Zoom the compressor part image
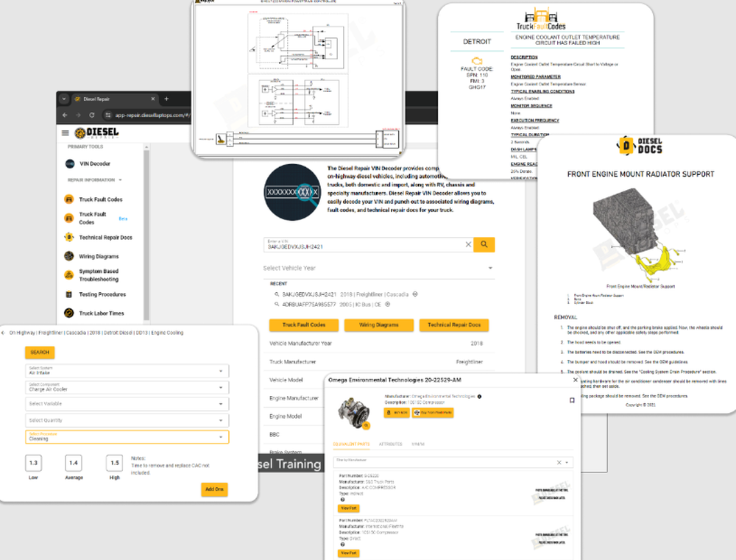Image resolution: width=736 pixels, height=560 pixels. (366, 425)
